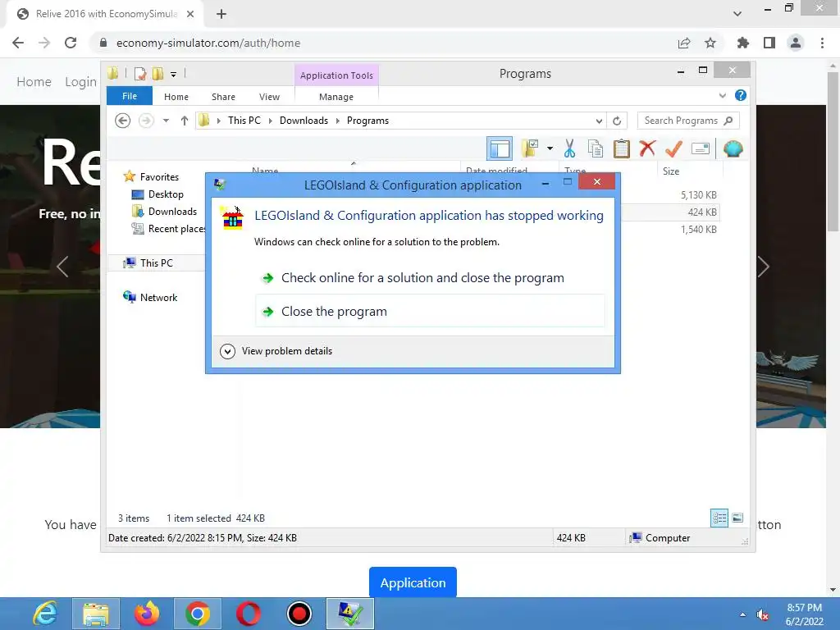
Task: Click the Login link on the website
Action: click(x=81, y=82)
